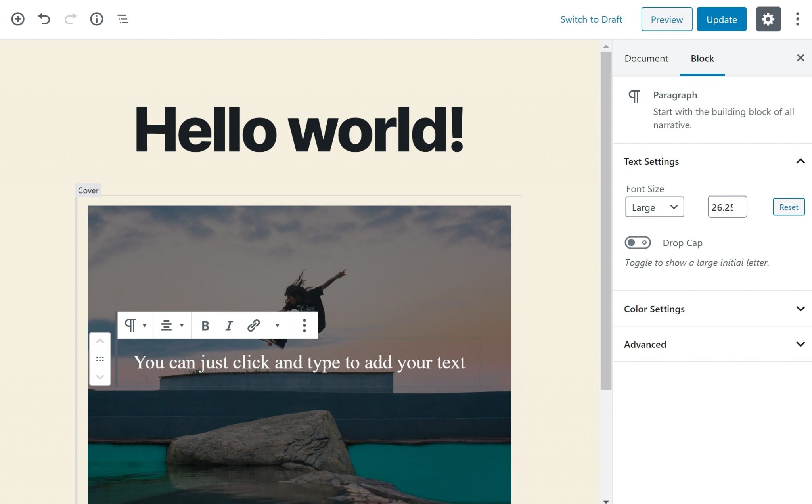This screenshot has width=812, height=504.
Task: Select the bold formatting icon
Action: click(205, 325)
